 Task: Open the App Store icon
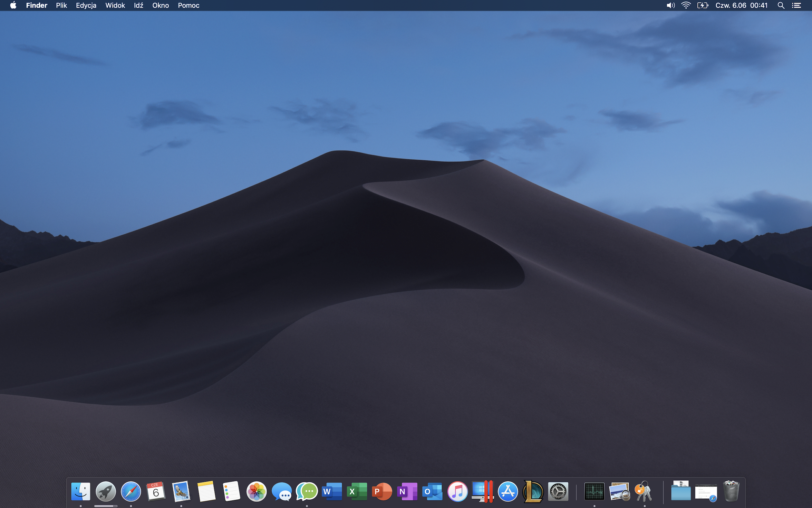coord(508,491)
